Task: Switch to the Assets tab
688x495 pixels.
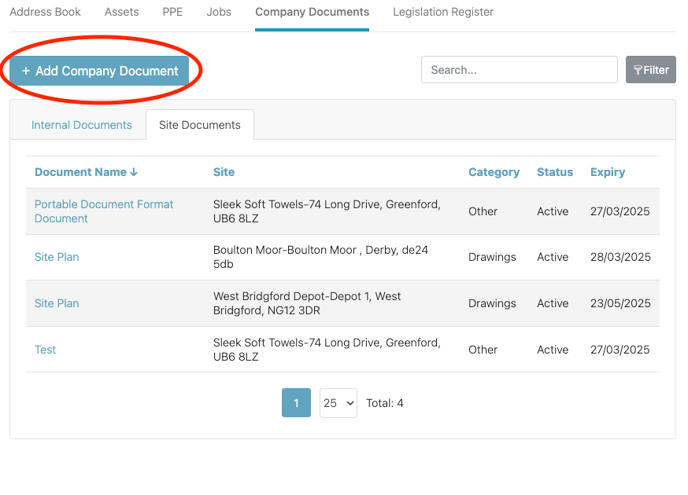Action: click(122, 12)
